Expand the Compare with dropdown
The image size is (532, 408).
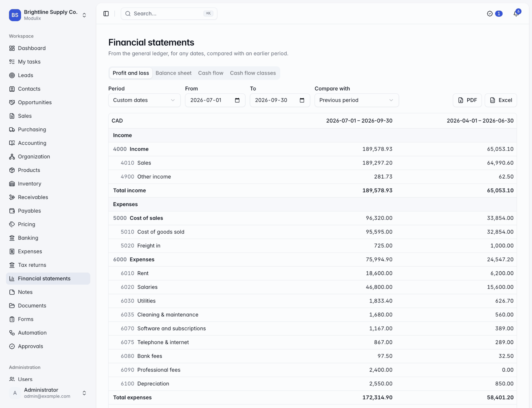(356, 100)
